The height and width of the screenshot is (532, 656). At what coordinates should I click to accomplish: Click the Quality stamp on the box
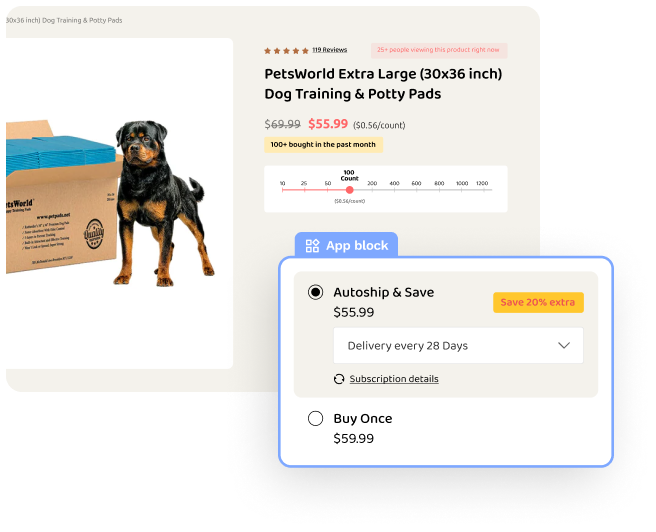[94, 234]
